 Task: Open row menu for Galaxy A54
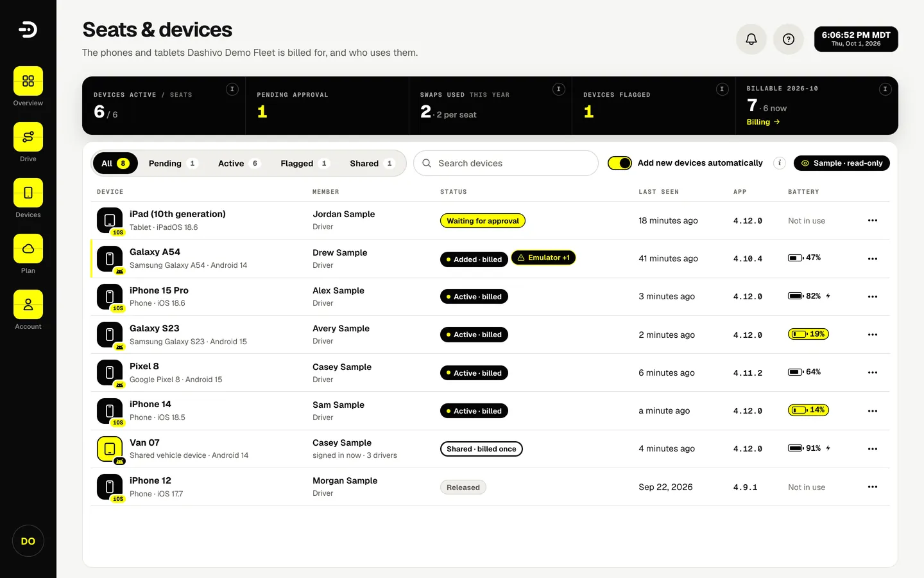pos(873,259)
